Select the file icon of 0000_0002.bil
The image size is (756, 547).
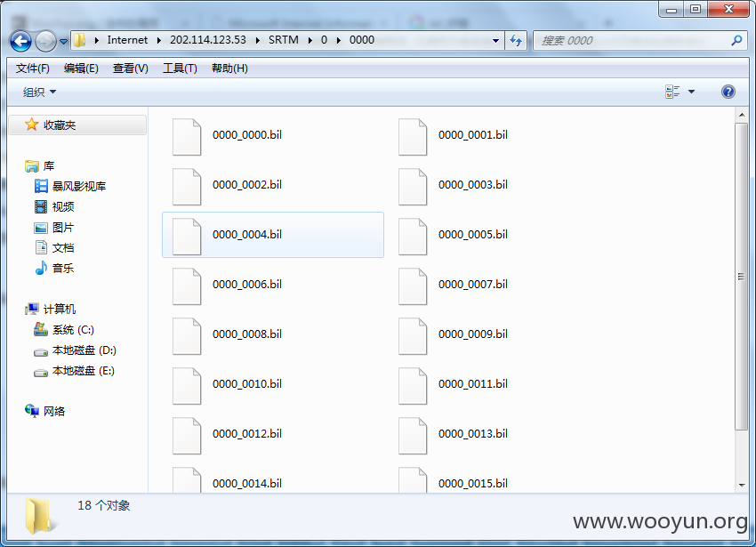click(x=187, y=187)
